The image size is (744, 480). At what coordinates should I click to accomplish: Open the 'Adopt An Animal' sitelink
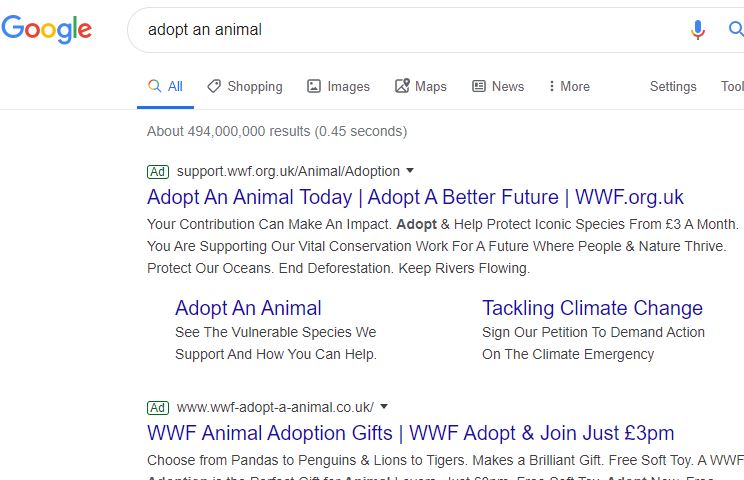[x=248, y=308]
